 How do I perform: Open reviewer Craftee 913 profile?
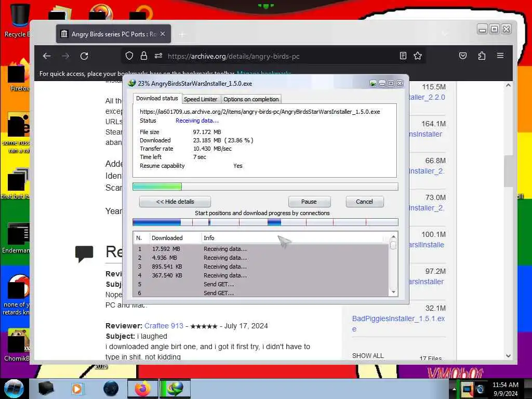click(x=164, y=326)
